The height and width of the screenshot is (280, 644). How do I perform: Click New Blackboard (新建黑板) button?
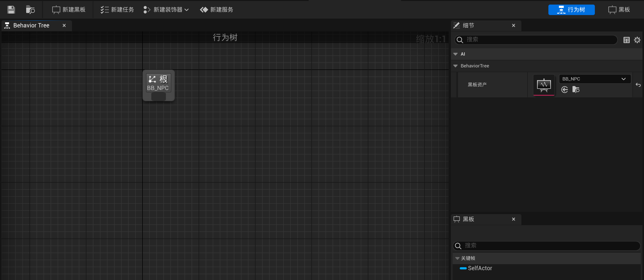pos(69,10)
